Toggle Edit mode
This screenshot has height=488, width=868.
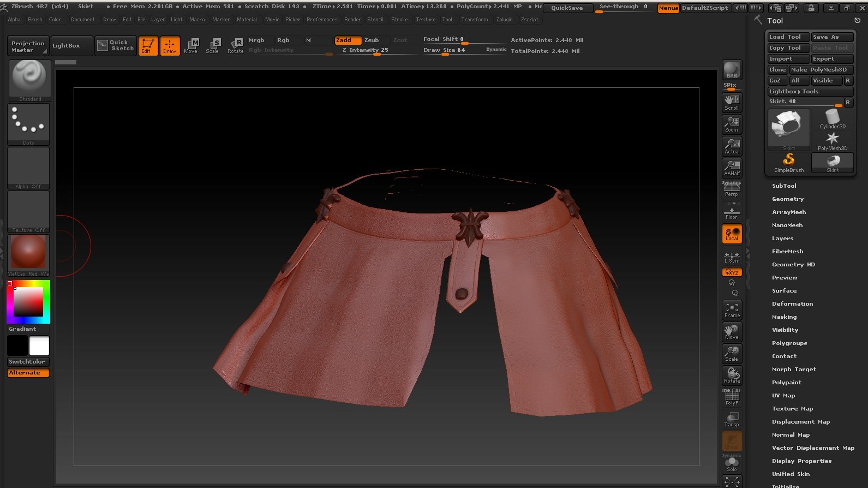point(148,46)
